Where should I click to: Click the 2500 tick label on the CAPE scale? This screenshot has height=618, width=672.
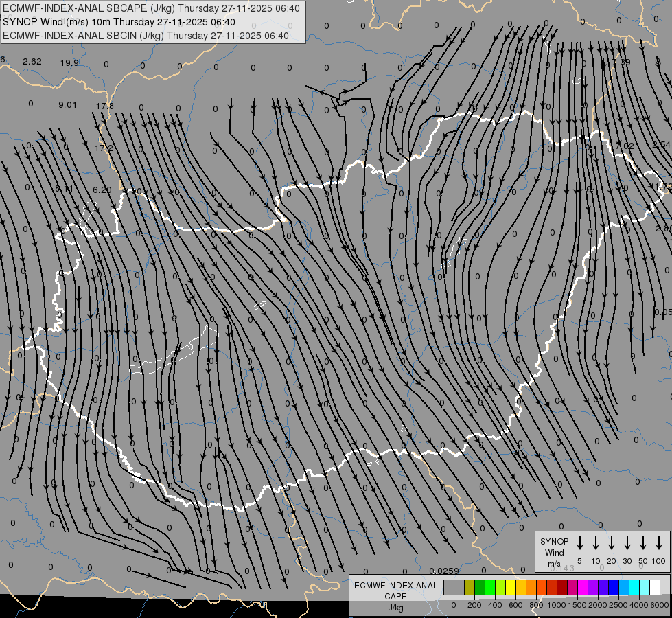(x=618, y=605)
